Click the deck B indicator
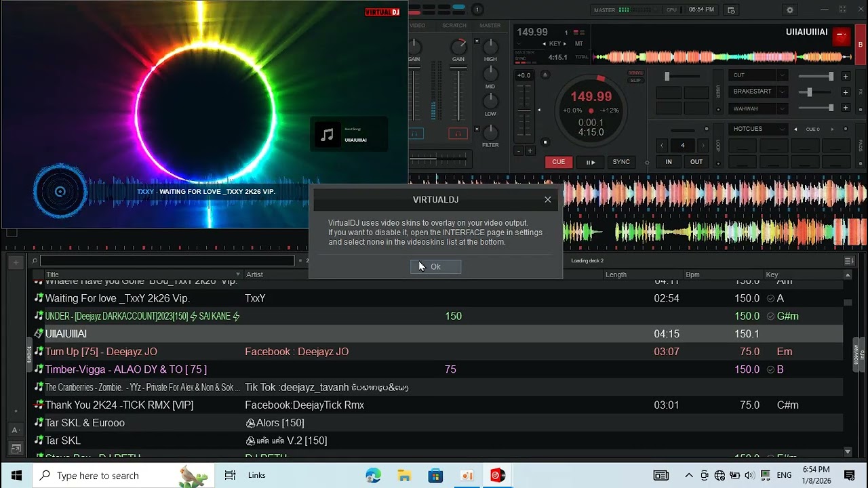Image resolution: width=868 pixels, height=488 pixels. point(861,45)
